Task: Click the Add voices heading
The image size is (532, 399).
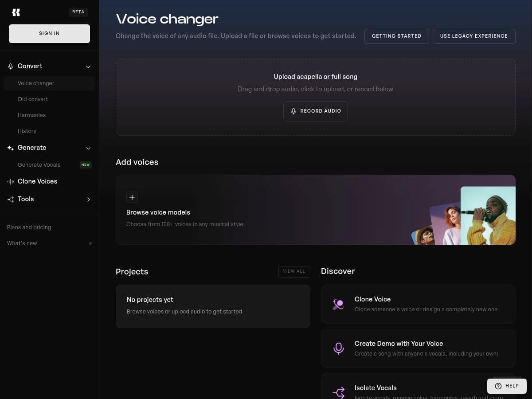Action: click(137, 162)
